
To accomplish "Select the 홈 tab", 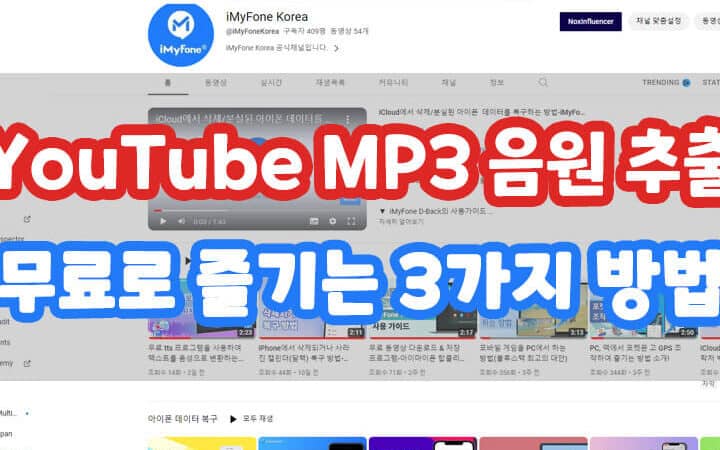I will pyautogui.click(x=168, y=83).
